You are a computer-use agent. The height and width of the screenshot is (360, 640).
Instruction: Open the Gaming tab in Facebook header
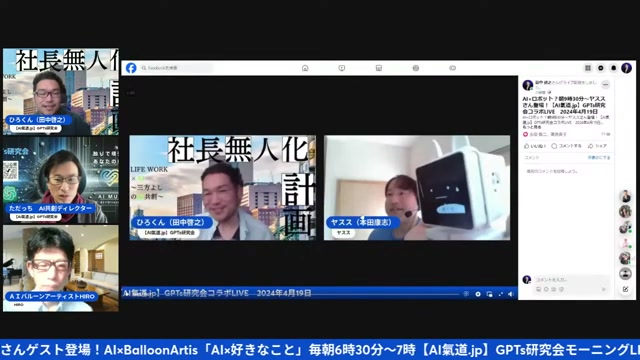[452, 68]
